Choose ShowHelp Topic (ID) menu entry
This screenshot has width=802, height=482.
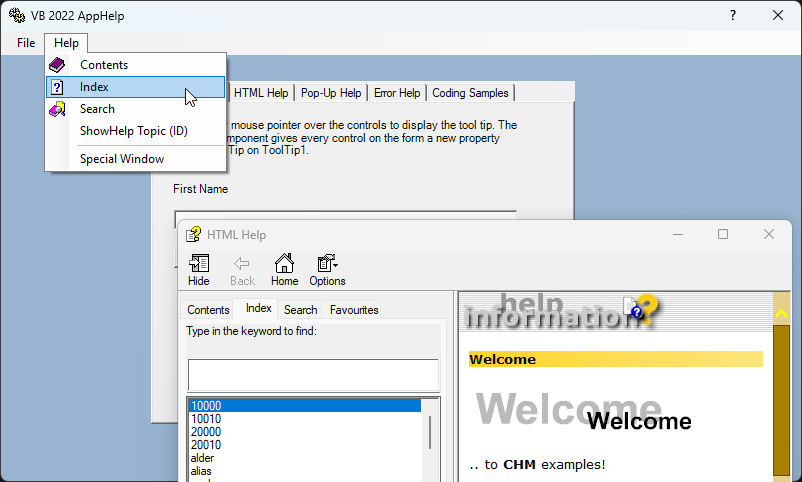(x=136, y=131)
